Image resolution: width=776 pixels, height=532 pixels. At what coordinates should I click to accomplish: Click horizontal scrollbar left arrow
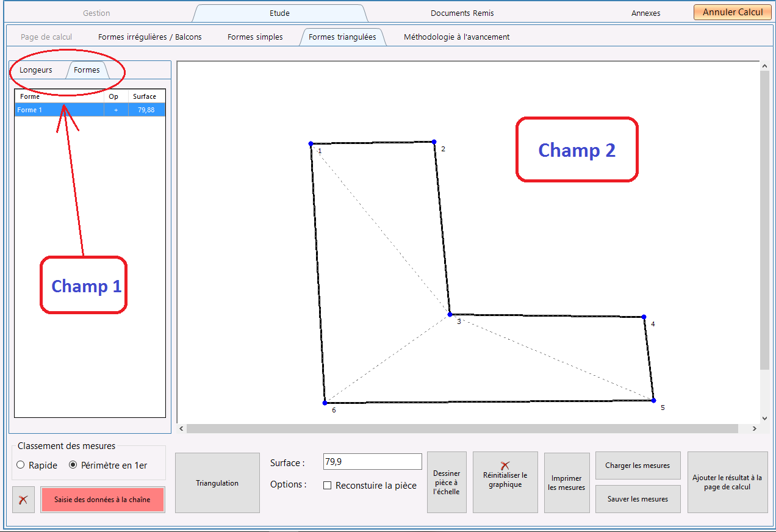(x=181, y=429)
